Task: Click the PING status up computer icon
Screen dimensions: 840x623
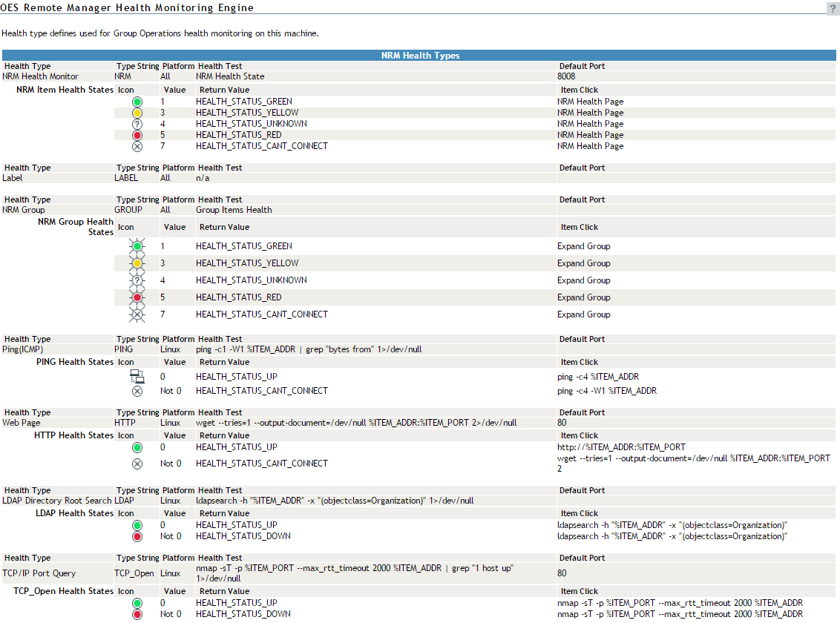Action: (137, 377)
